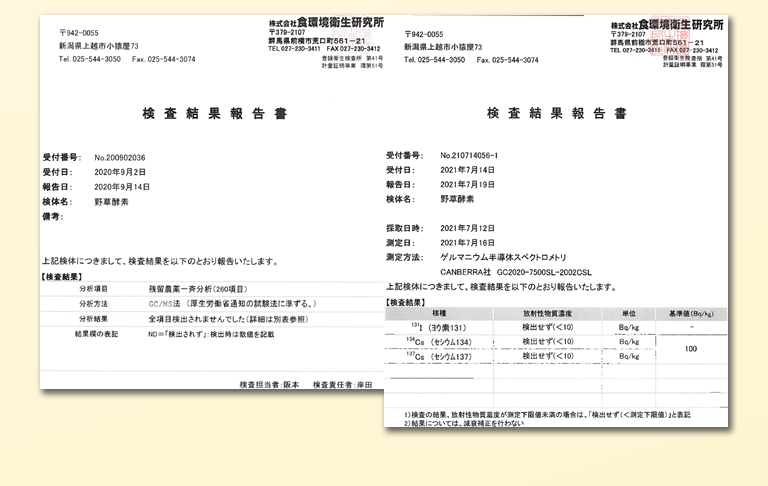Click 検出せず(<10) in the セシウム134 row
Screen dimensions: 768x486
pyautogui.click(x=548, y=341)
